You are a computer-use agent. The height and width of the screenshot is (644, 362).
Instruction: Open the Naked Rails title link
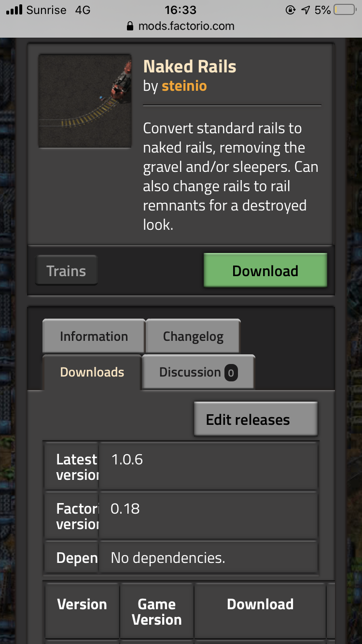click(x=190, y=66)
